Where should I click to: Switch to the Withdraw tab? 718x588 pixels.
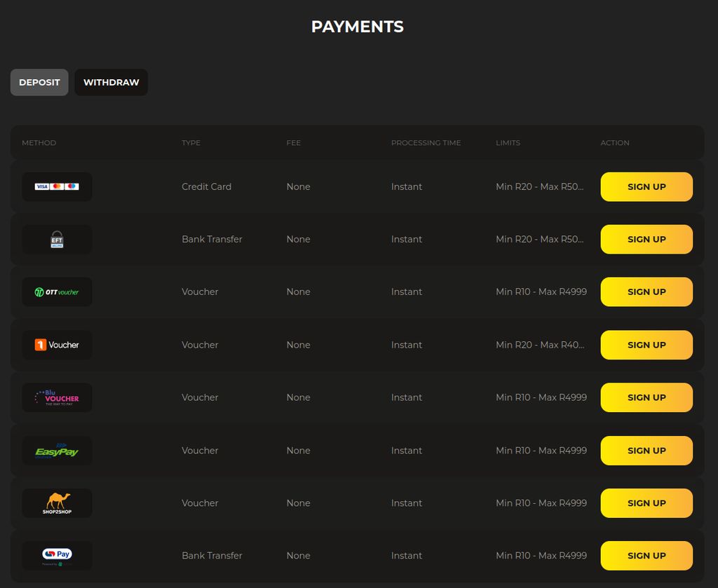click(111, 83)
